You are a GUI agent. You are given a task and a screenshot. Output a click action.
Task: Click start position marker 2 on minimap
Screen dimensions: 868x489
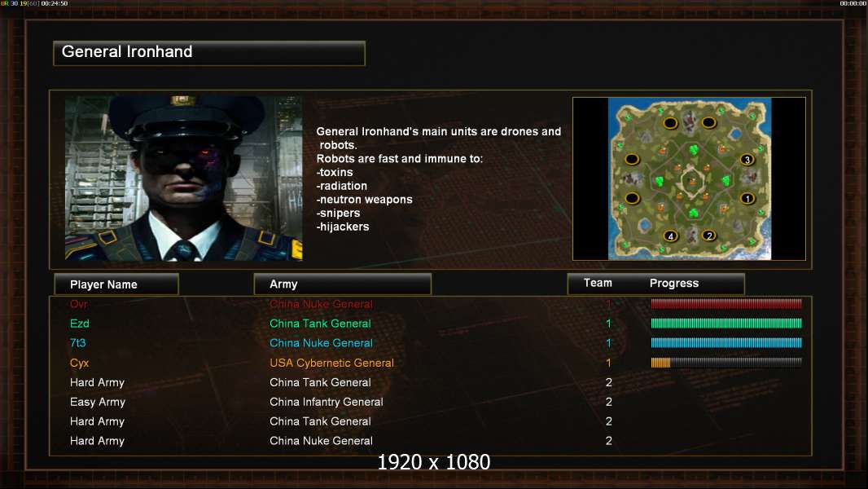(709, 236)
